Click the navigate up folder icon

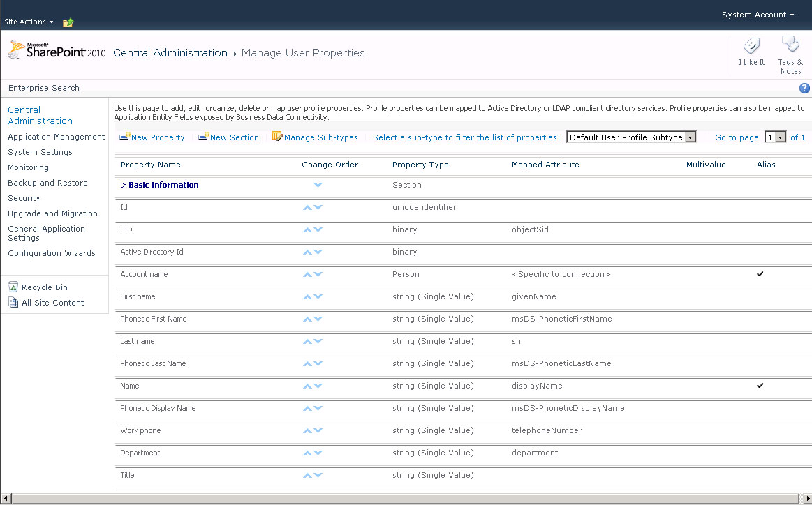pos(68,22)
